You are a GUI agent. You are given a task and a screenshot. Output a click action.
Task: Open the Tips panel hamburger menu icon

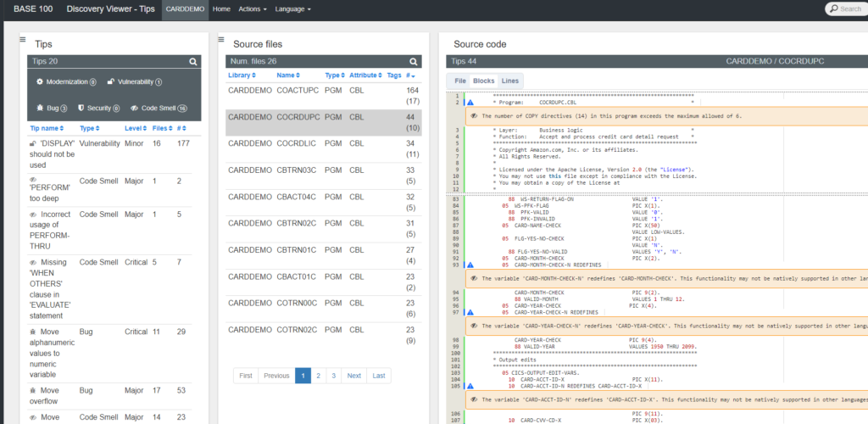point(23,39)
